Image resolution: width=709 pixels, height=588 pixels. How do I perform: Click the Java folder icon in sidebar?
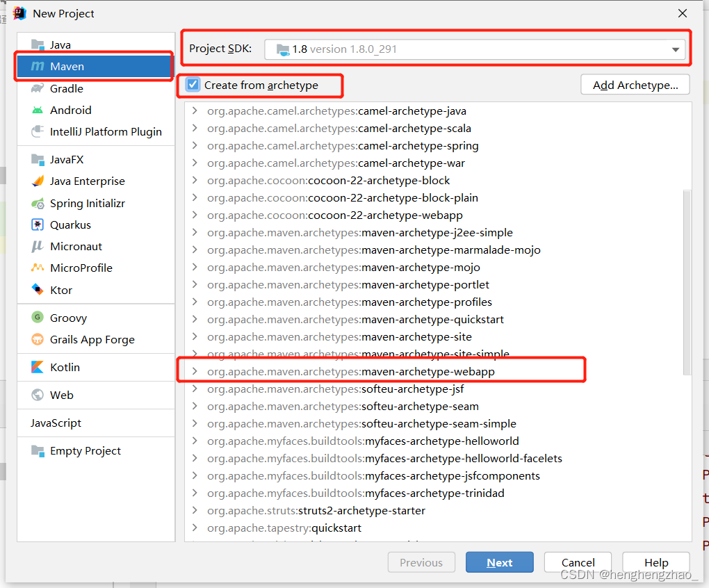click(38, 44)
